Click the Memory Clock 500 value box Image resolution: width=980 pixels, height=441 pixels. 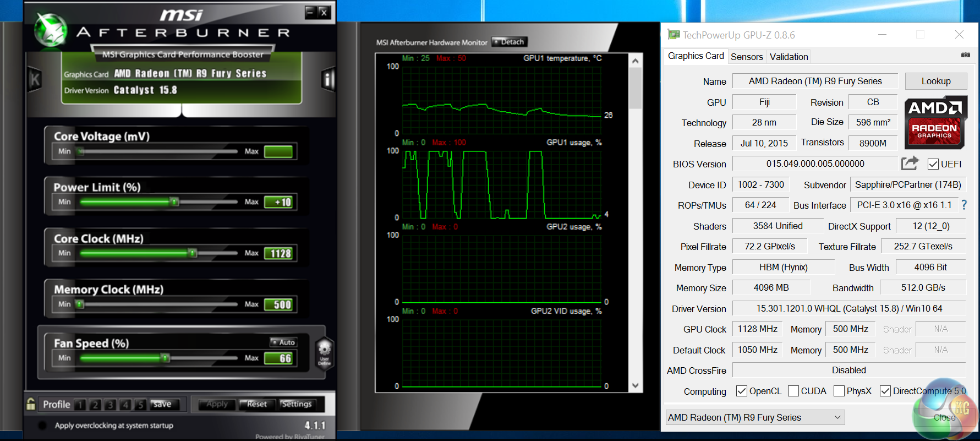[278, 304]
